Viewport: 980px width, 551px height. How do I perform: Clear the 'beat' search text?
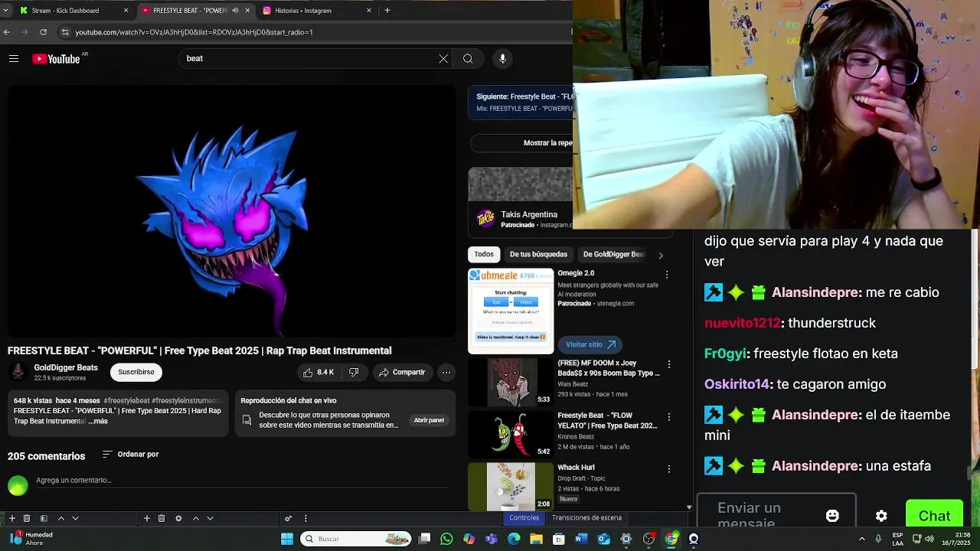[x=443, y=59]
